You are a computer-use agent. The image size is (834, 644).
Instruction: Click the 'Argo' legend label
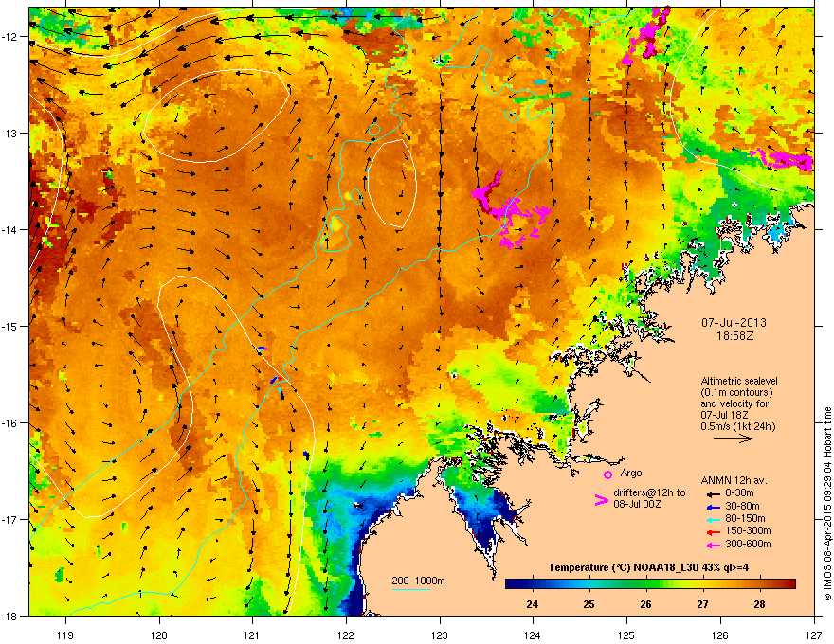(631, 473)
